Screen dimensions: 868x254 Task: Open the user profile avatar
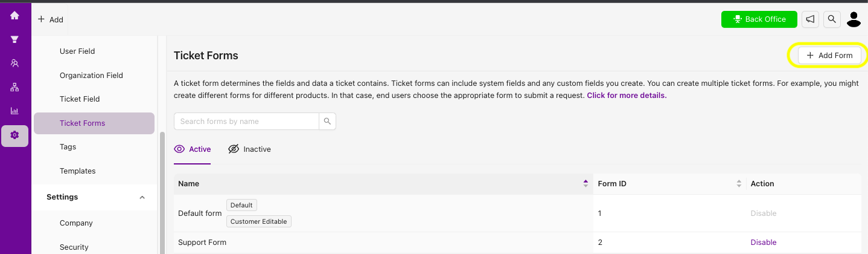(x=854, y=19)
